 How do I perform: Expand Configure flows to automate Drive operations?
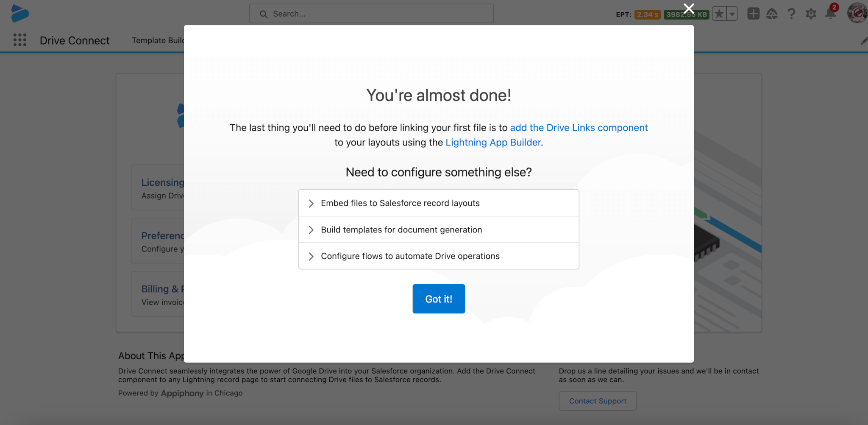point(439,256)
